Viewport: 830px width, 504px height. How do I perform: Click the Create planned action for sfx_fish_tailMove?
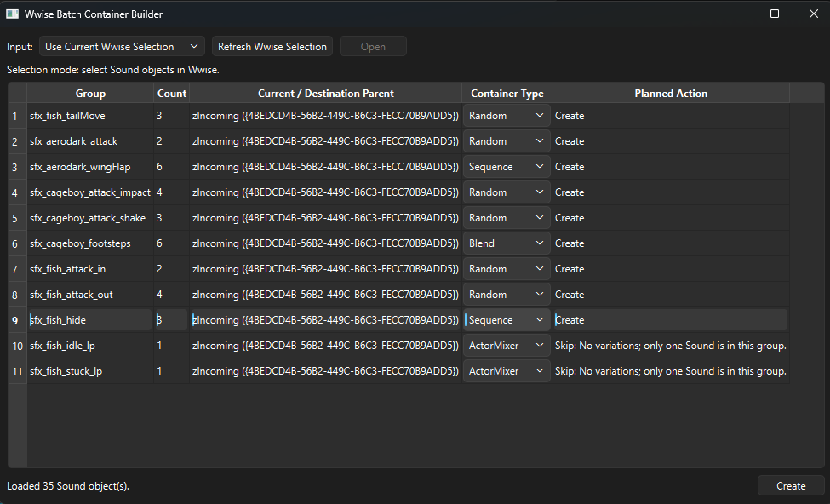coord(671,116)
